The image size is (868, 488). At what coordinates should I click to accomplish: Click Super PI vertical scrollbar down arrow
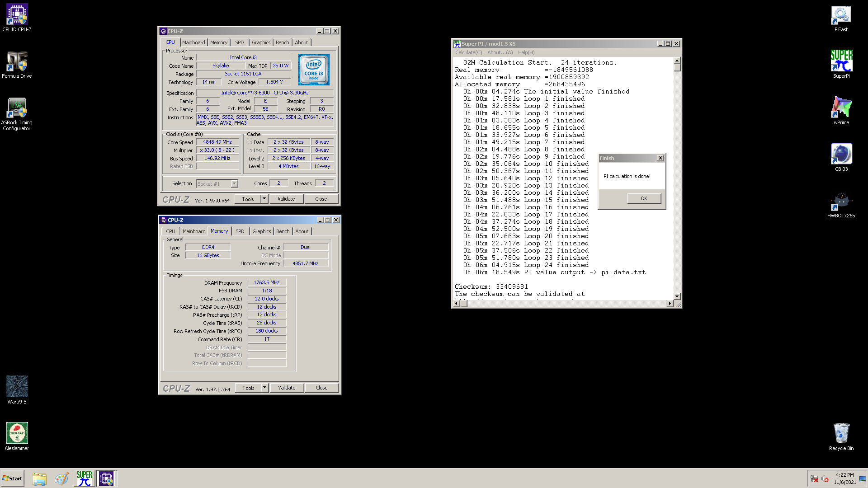point(677,296)
